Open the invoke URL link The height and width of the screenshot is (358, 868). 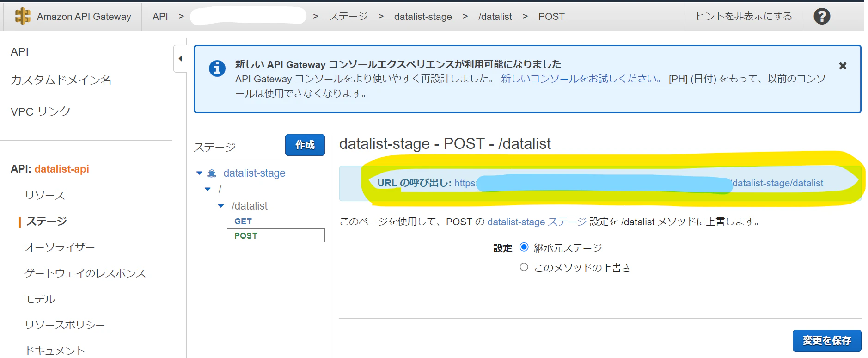pyautogui.click(x=639, y=183)
